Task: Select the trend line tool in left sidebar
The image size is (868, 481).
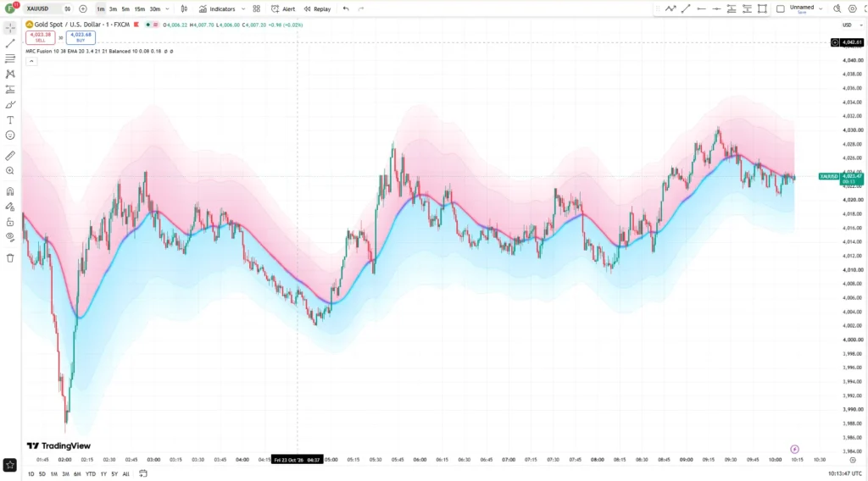Action: click(x=10, y=43)
